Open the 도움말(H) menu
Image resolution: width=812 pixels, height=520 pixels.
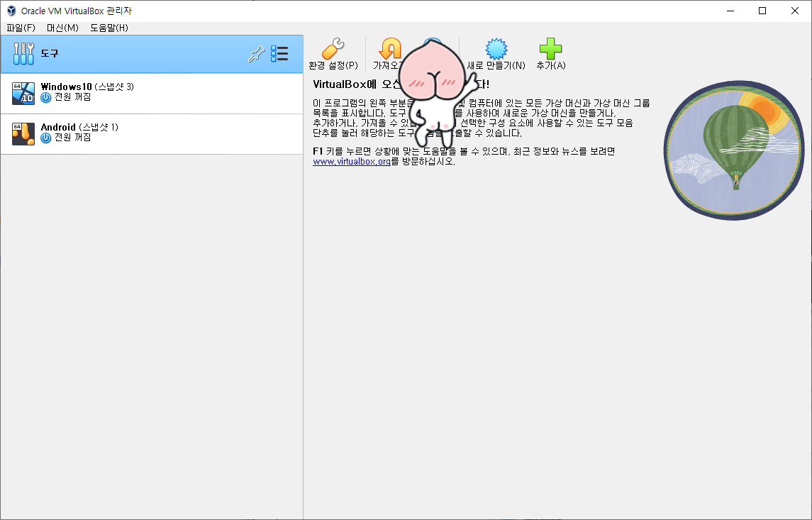(x=109, y=28)
